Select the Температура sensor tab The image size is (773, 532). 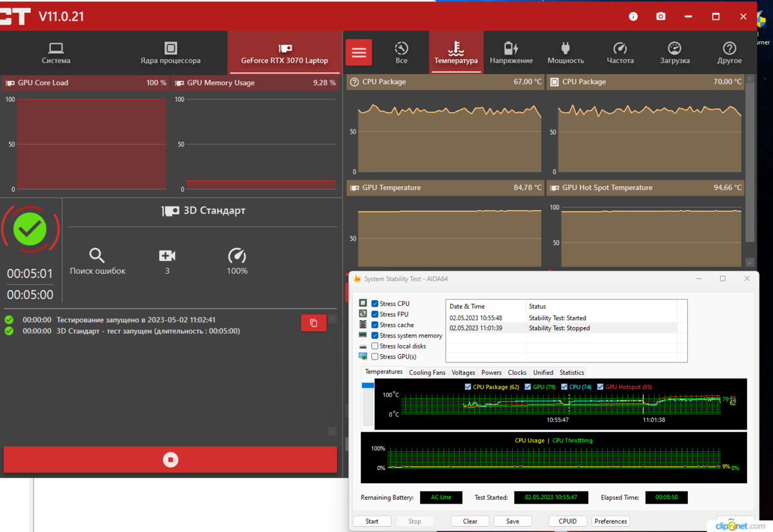[456, 53]
